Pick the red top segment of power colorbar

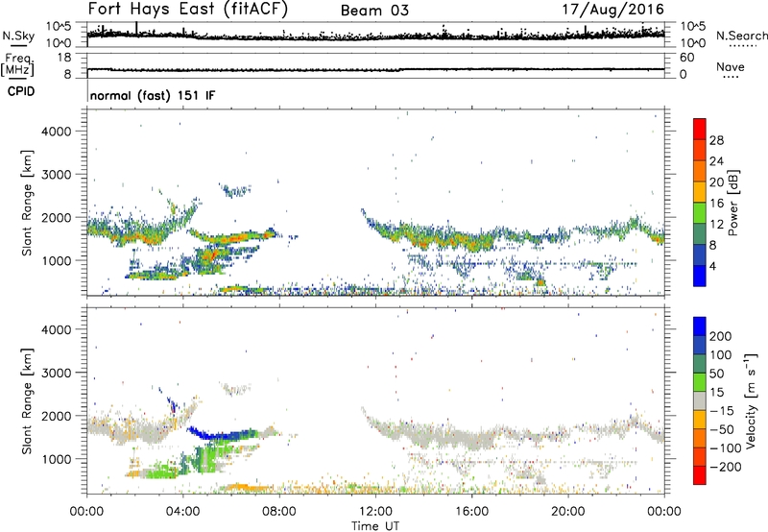pyautogui.click(x=700, y=129)
